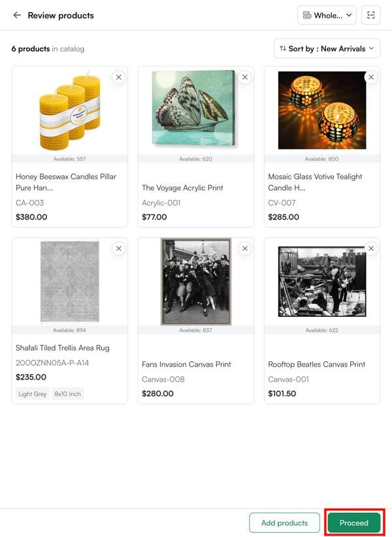
Task: Click the sort arrows icon
Action: [x=282, y=48]
